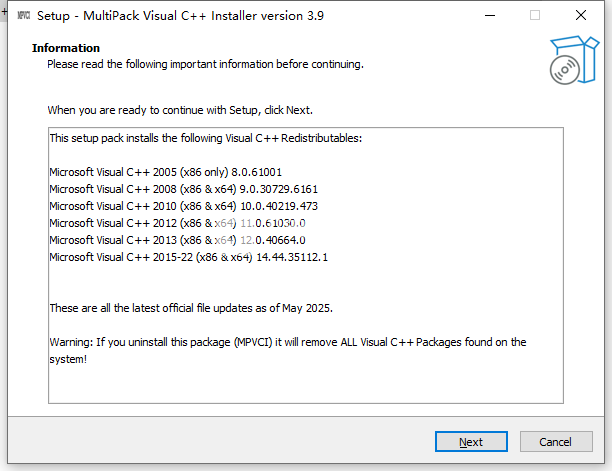Click the Visual C++ 2008 version line
Image resolution: width=612 pixels, height=471 pixels.
[x=183, y=189]
